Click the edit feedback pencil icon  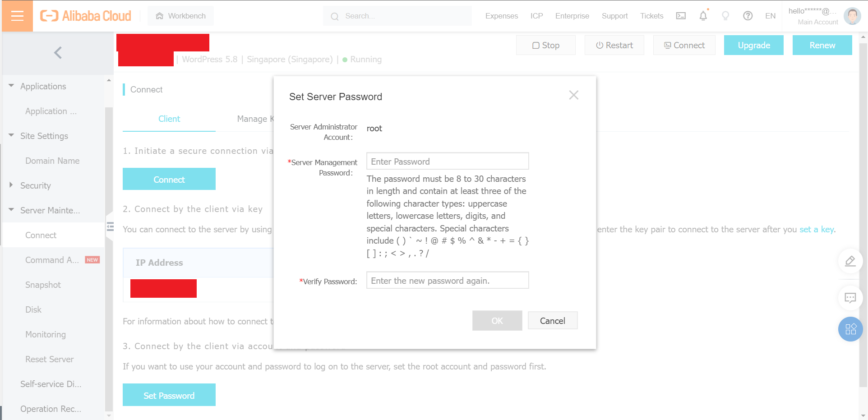tap(850, 261)
